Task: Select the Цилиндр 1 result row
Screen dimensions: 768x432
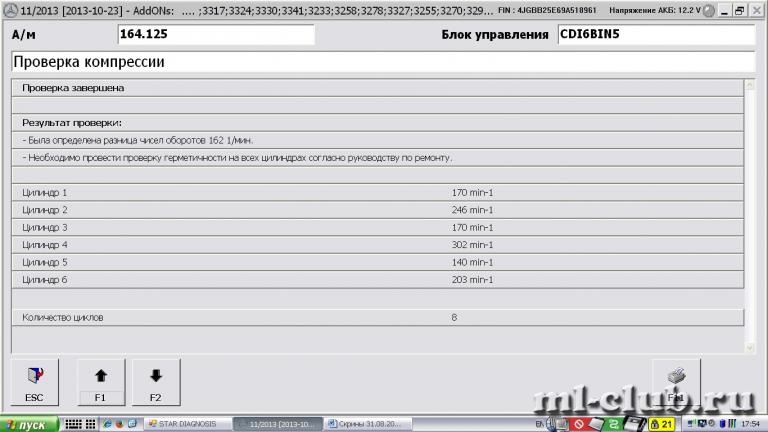Action: click(379, 191)
